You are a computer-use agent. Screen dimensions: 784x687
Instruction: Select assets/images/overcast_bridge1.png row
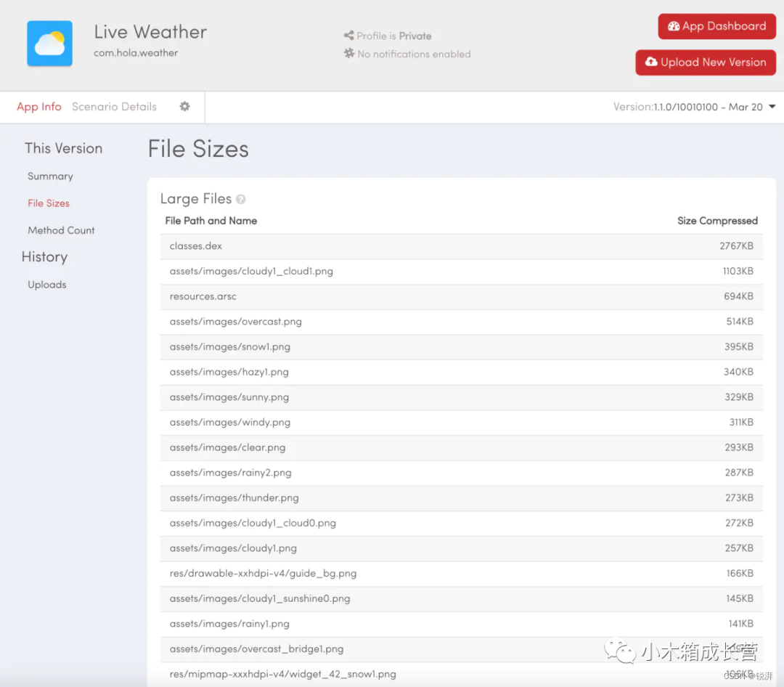(461, 649)
